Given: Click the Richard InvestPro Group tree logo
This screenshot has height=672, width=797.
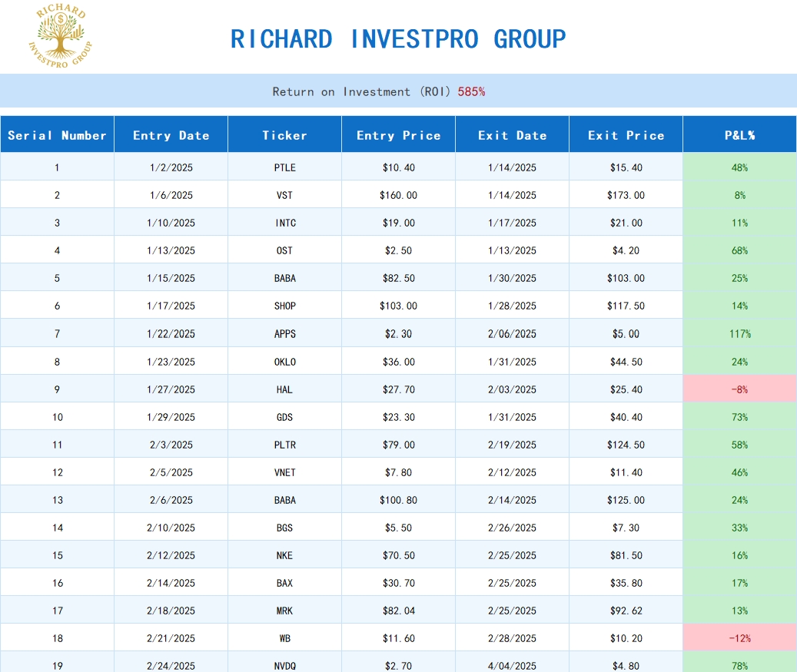Looking at the screenshot, I should (x=60, y=36).
